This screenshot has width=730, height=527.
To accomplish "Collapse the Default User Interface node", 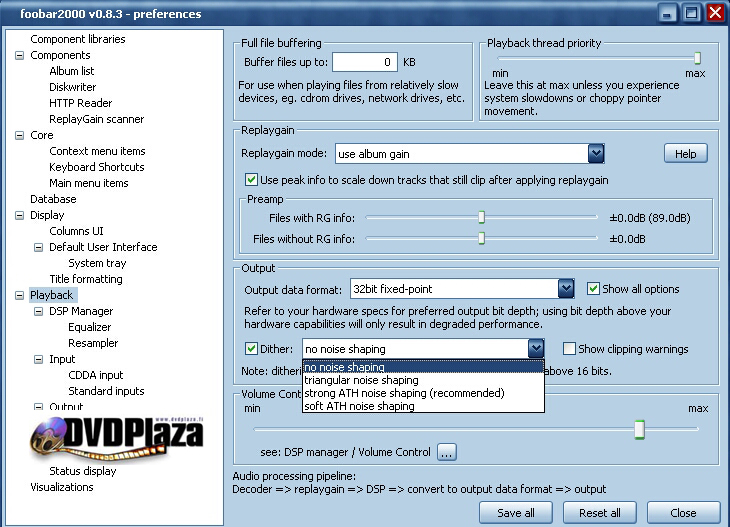I will click(38, 247).
